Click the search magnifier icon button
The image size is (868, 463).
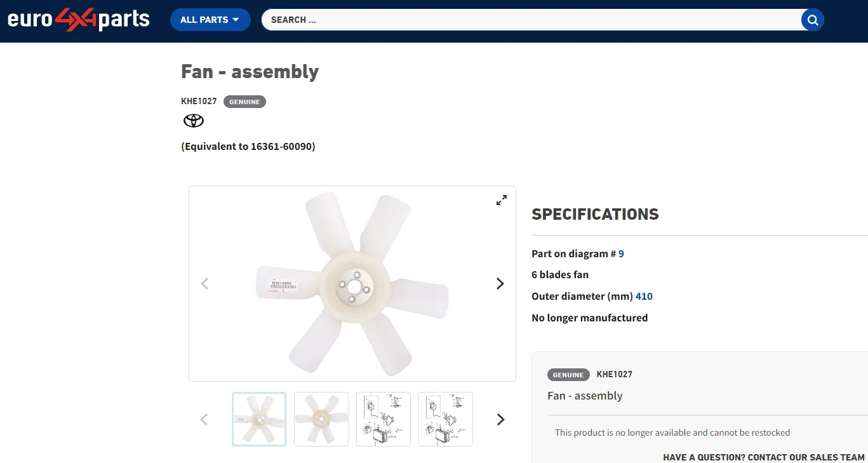813,20
